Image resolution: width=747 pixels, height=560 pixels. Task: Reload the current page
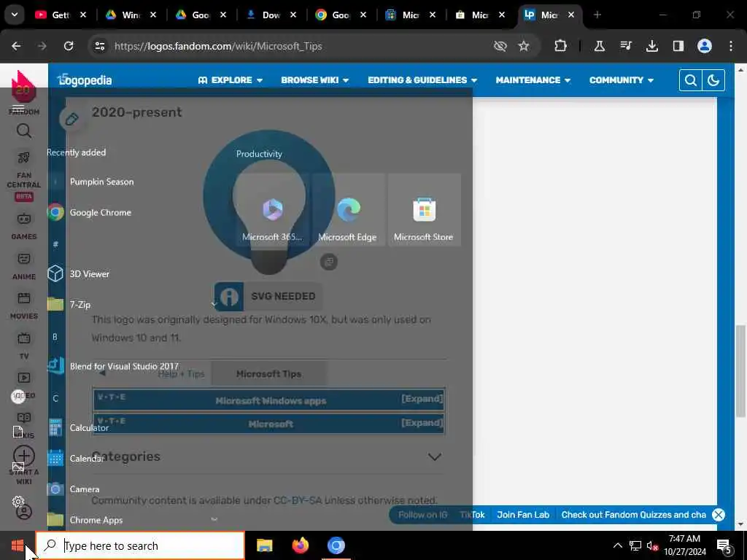(x=69, y=46)
